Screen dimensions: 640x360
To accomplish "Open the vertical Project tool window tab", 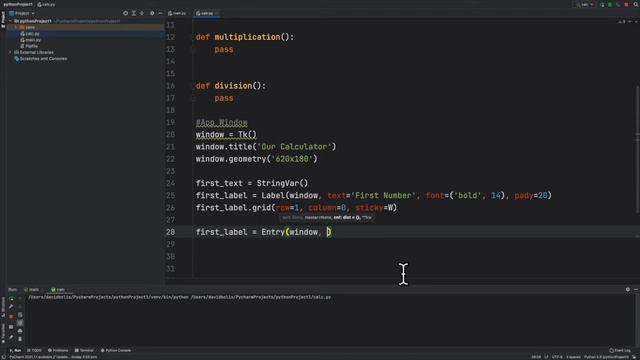I will pyautogui.click(x=3, y=19).
